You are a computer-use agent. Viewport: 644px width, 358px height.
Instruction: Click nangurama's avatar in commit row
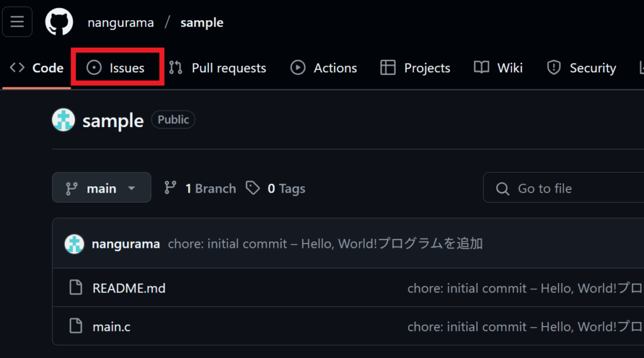74,243
